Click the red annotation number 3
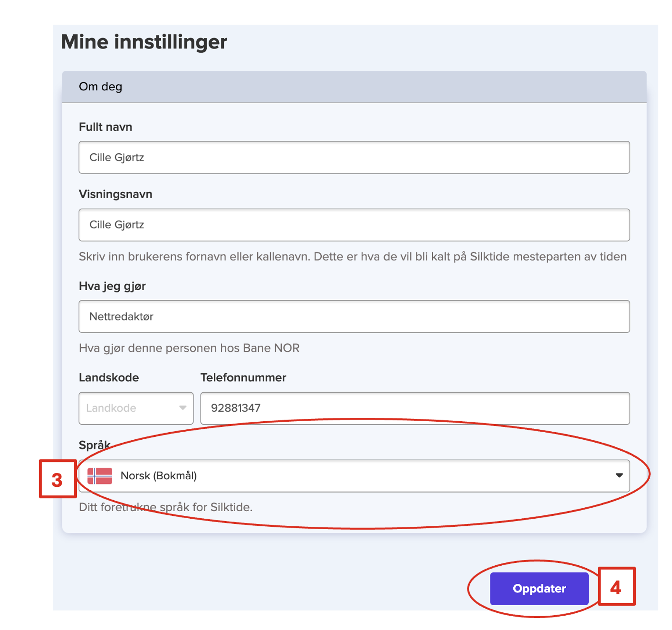The height and width of the screenshot is (630, 672). [x=58, y=479]
